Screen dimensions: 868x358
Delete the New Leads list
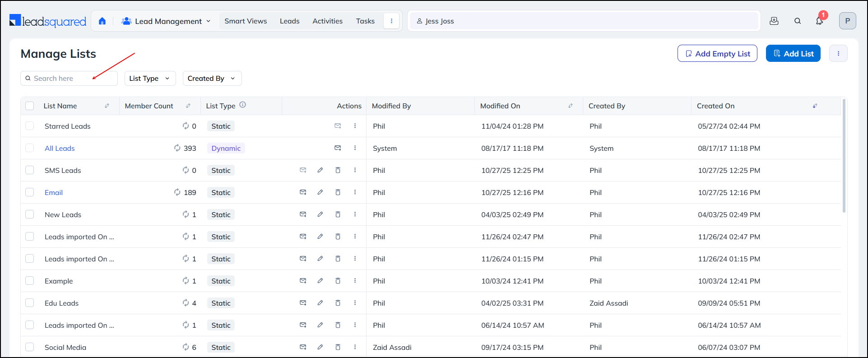click(x=338, y=214)
